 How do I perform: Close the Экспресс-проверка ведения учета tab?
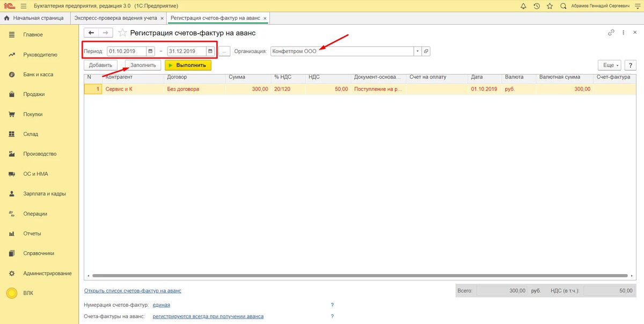tap(162, 18)
